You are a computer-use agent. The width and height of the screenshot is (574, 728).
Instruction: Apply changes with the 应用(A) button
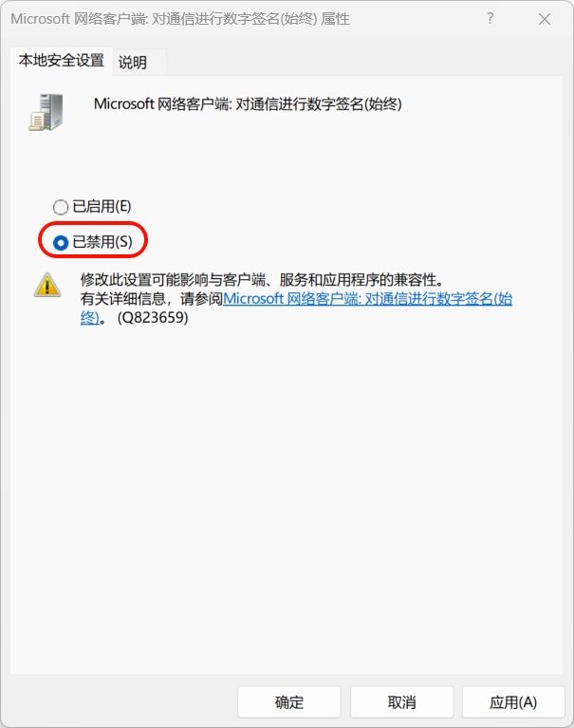(513, 702)
